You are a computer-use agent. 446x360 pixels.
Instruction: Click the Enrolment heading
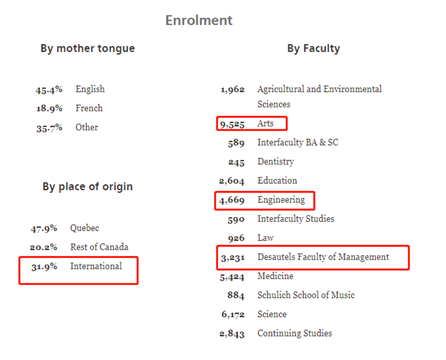point(199,20)
